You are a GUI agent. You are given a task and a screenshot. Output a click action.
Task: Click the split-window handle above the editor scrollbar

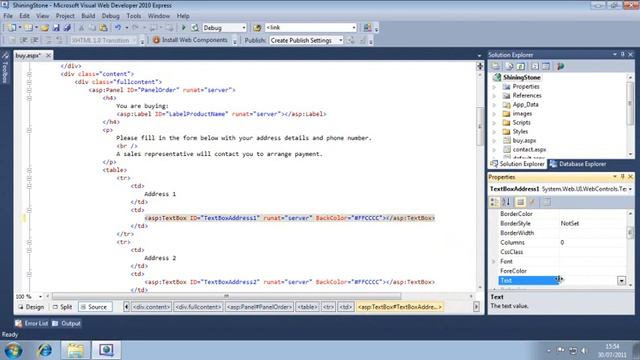coord(480,66)
